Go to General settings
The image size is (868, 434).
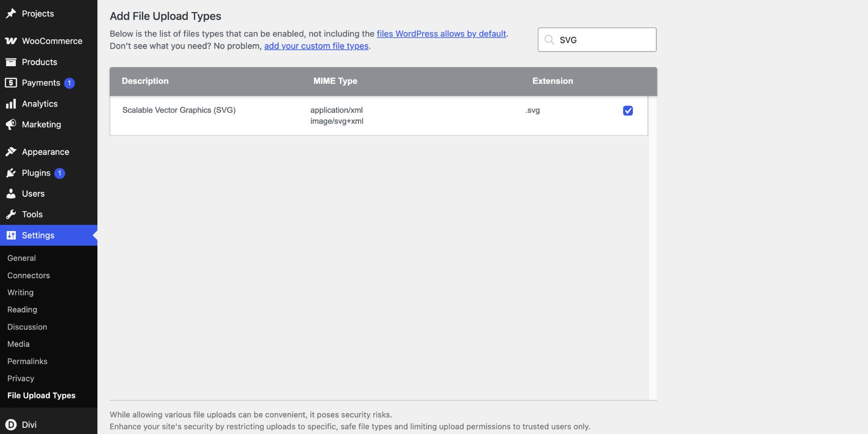pyautogui.click(x=22, y=258)
